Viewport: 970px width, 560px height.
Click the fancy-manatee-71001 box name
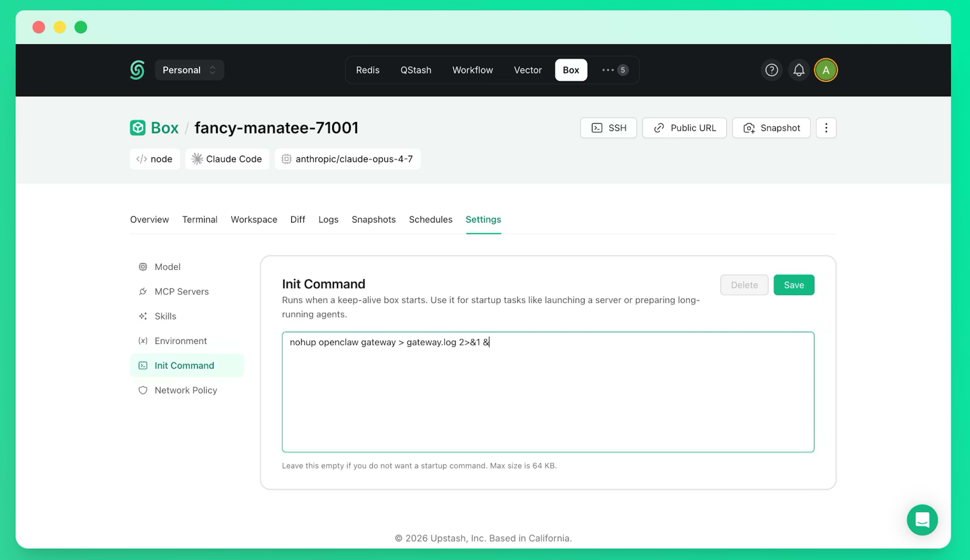[x=277, y=128]
